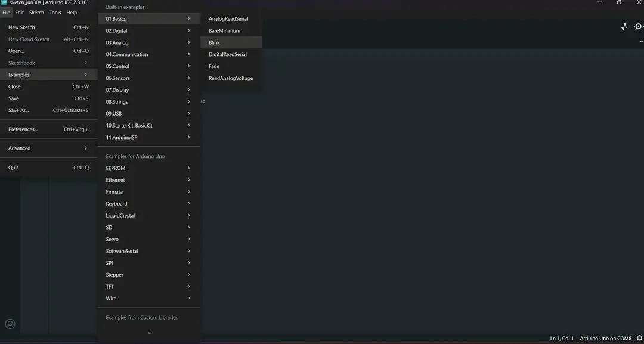Open Preferences... from File menu
This screenshot has height=344, width=644.
point(48,129)
